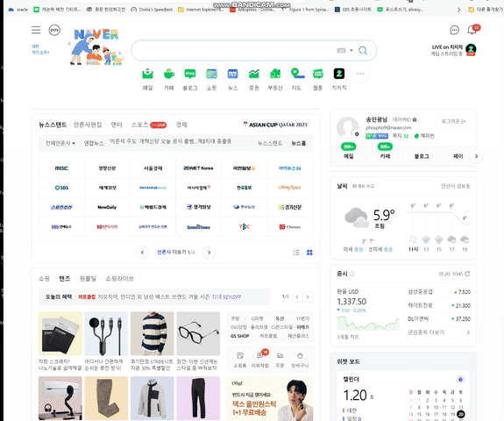The image size is (504, 421).
Task: Open the 뉴스 shortcut icon
Action: 232,74
